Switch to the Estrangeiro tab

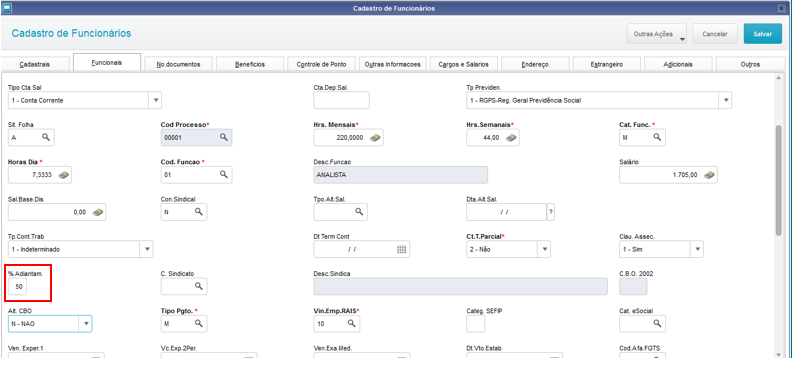(607, 65)
